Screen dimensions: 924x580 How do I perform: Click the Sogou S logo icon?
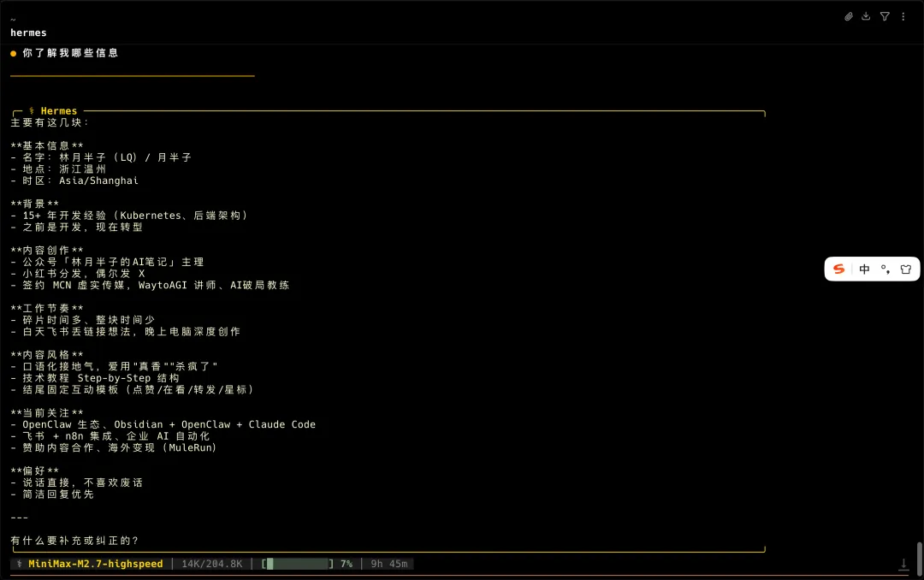(838, 269)
